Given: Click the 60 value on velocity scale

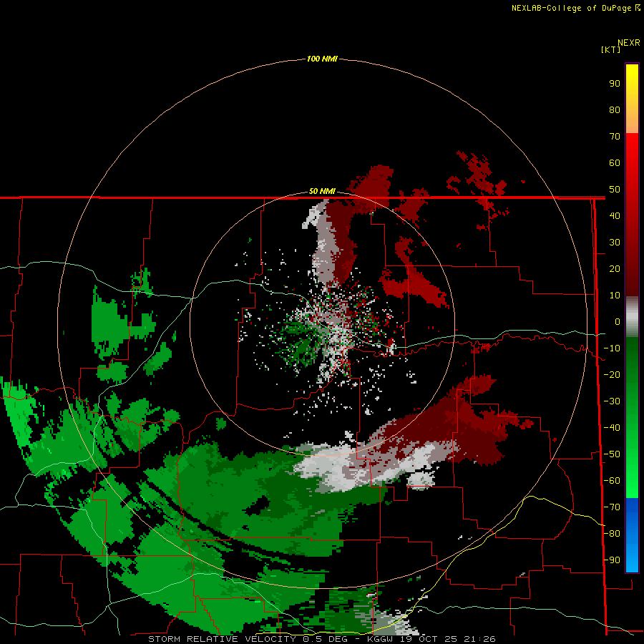Looking at the screenshot, I should [615, 162].
